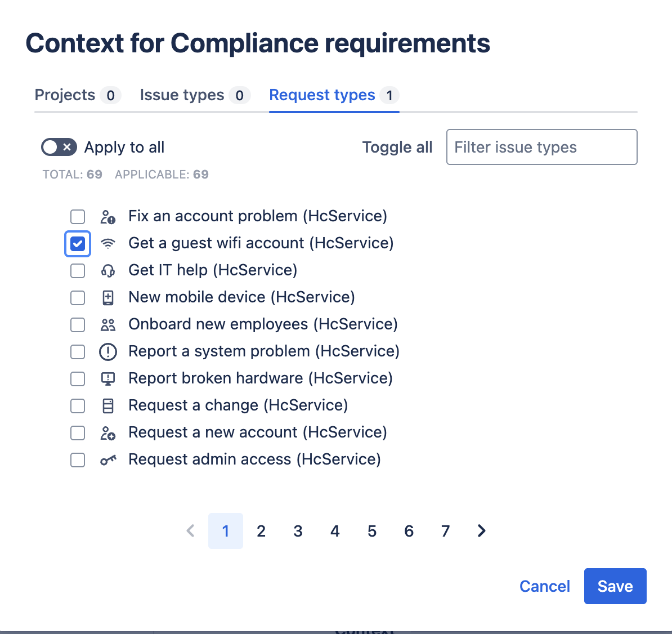Click the wifi icon beside guest wifi account
The width and height of the screenshot is (672, 634).
[107, 243]
